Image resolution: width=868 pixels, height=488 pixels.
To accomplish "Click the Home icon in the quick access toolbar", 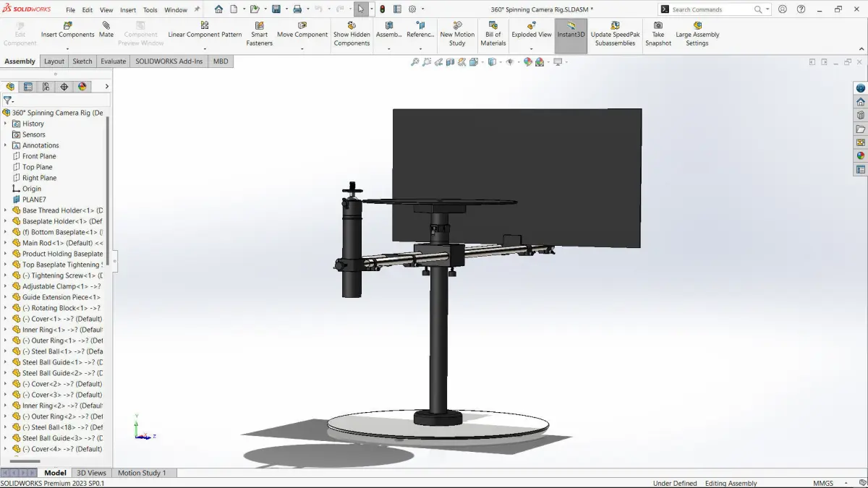I will [219, 9].
